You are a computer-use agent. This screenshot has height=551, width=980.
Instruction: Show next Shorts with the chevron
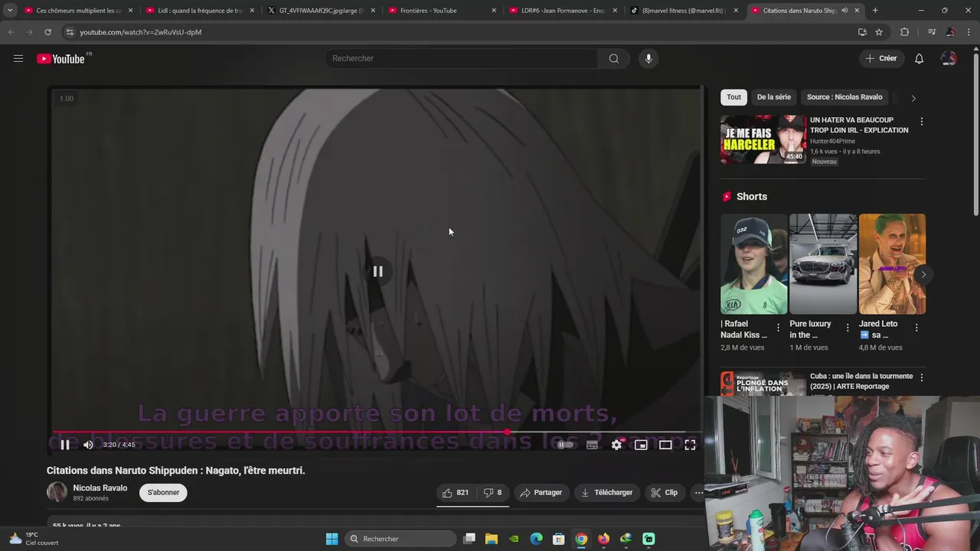click(923, 274)
